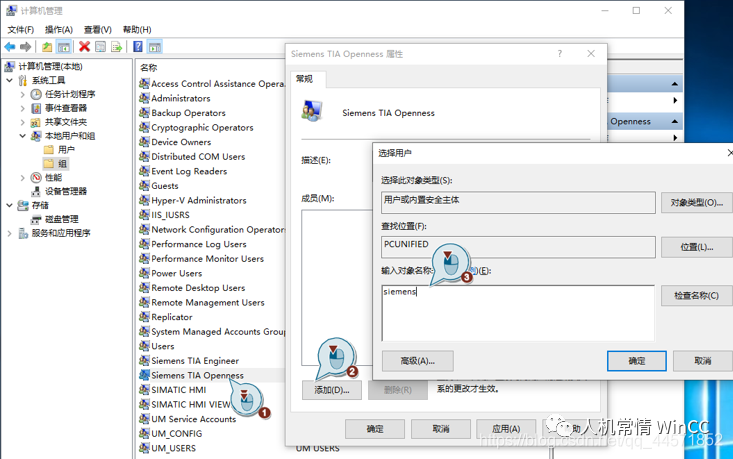Click the UM_CONFIG group icon
733x459 pixels.
144,433
